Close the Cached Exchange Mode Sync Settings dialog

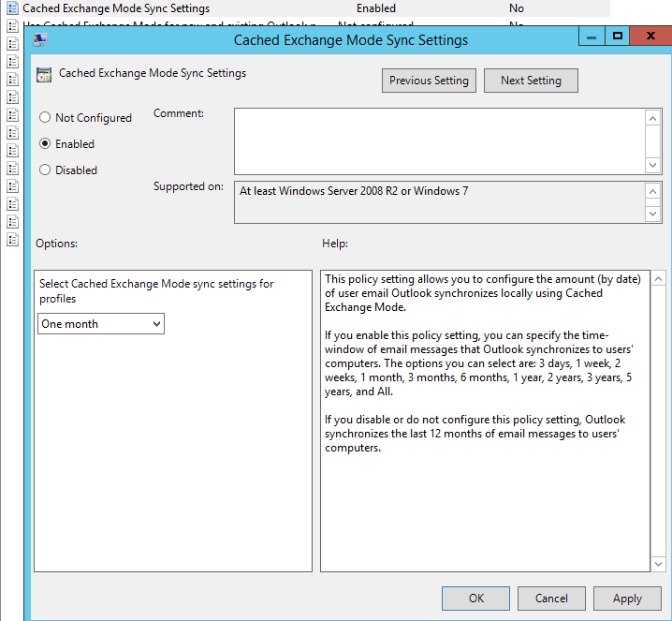pos(650,36)
